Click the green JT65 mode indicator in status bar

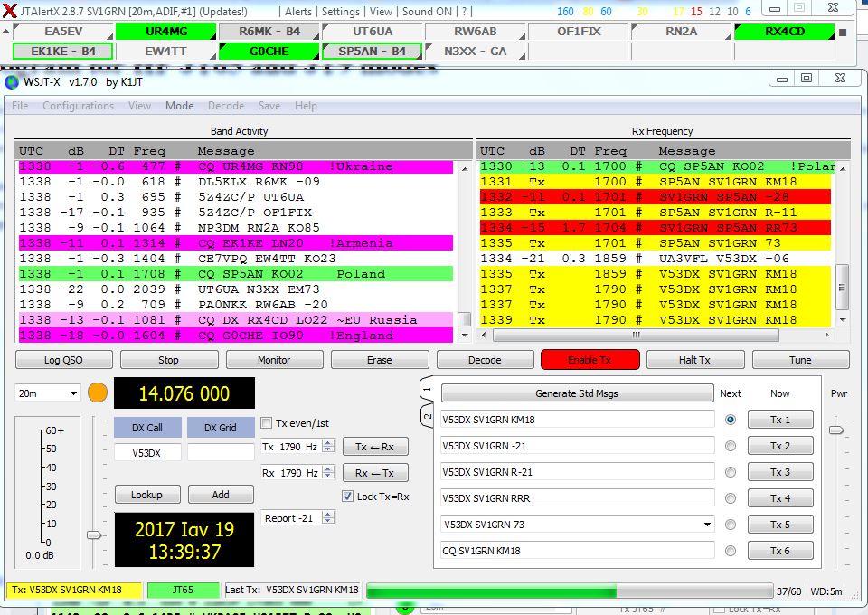184,590
